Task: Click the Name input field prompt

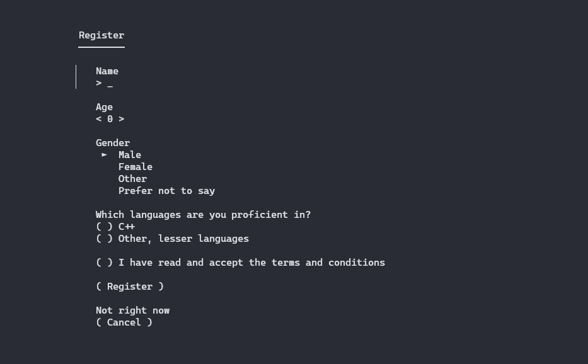Action: (x=104, y=83)
